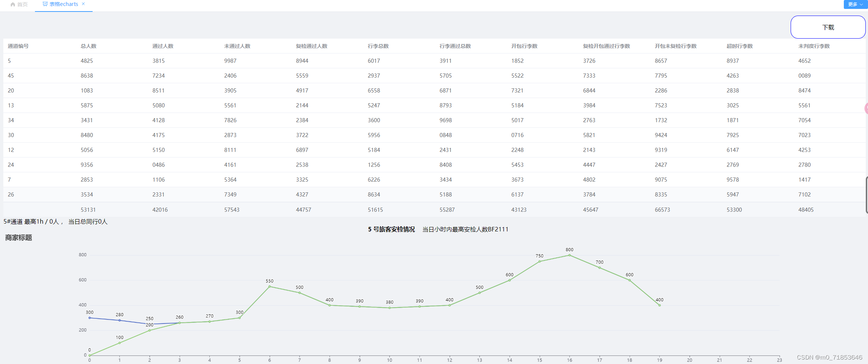Click the 通过人数 column header

pyautogui.click(x=163, y=46)
